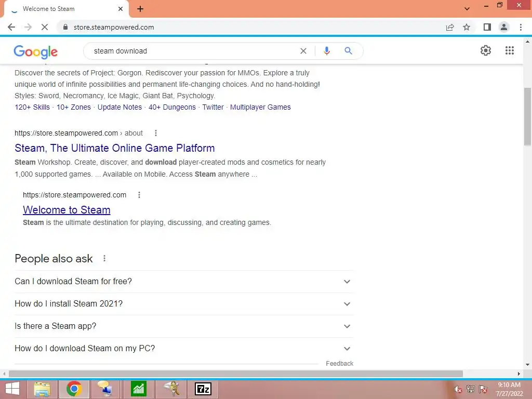The height and width of the screenshot is (399, 532).
Task: Open the 'Welcome to Steam' result link
Action: (x=66, y=210)
